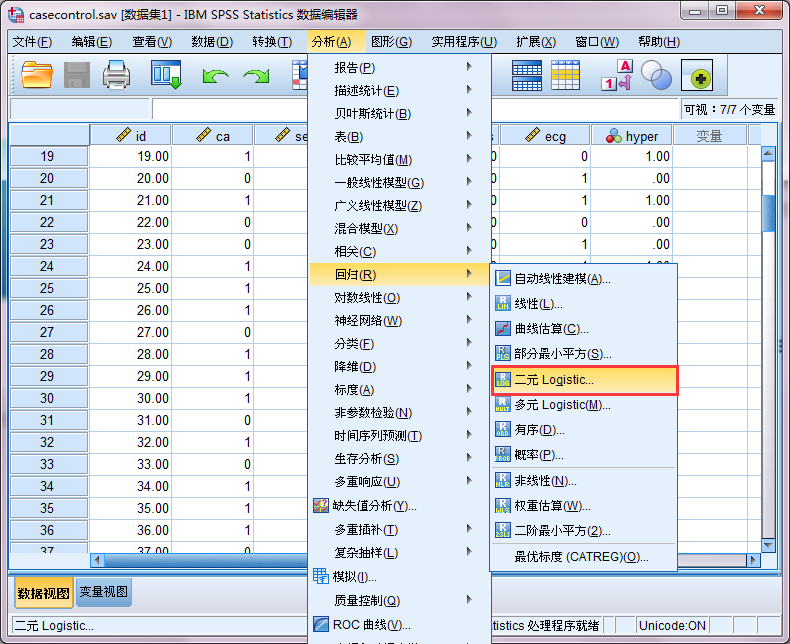Screen dimensions: 790x644
Task: Open the 实用程序(U) menu
Action: (464, 42)
